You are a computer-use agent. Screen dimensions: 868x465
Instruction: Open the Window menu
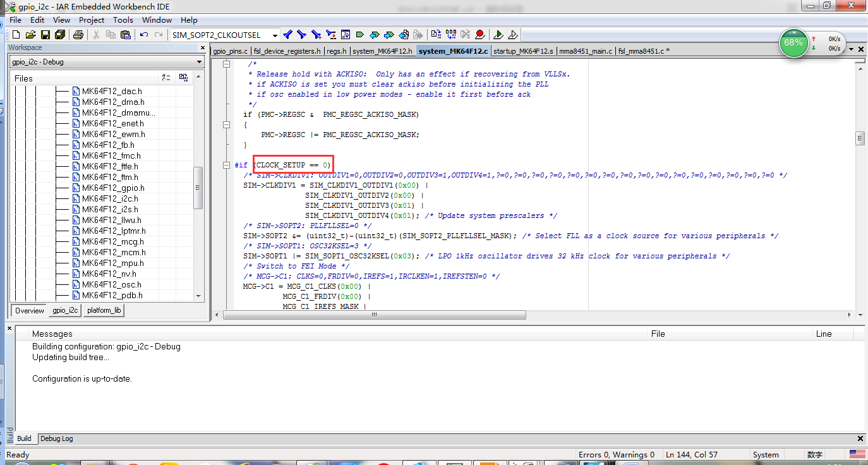[x=157, y=20]
